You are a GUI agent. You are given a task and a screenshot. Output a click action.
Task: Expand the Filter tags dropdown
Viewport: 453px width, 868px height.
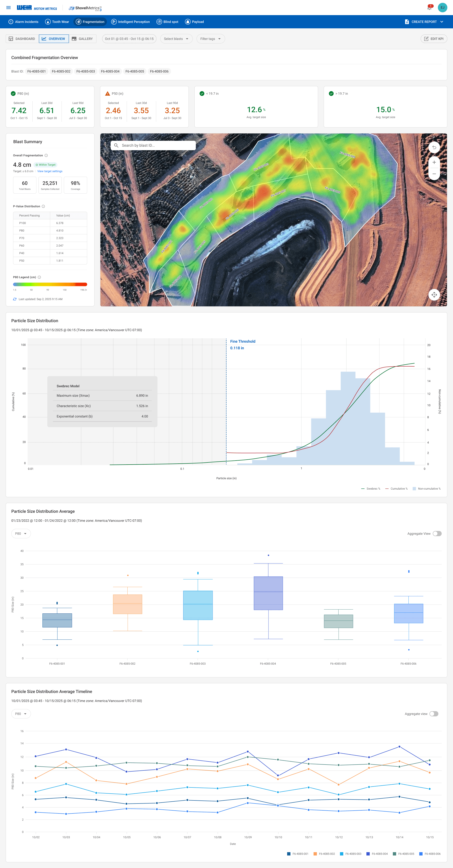tap(211, 39)
